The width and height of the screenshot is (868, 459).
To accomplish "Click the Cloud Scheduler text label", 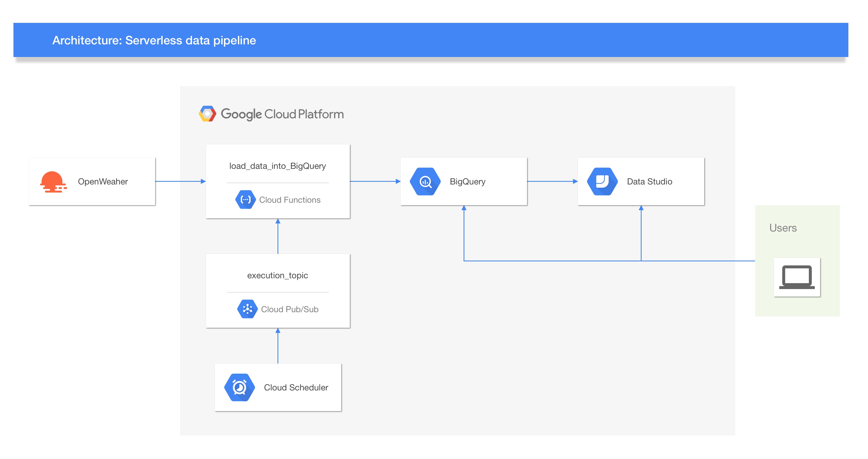I will (296, 387).
